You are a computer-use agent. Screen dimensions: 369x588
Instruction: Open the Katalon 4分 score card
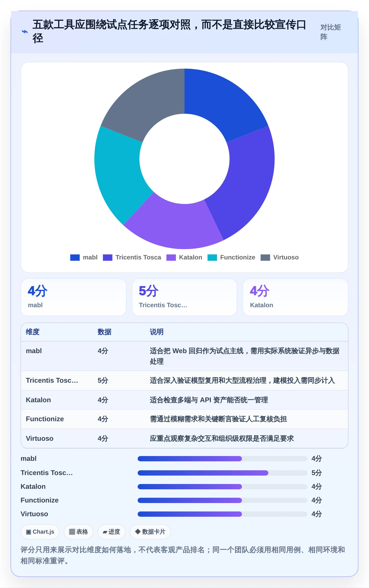295,297
